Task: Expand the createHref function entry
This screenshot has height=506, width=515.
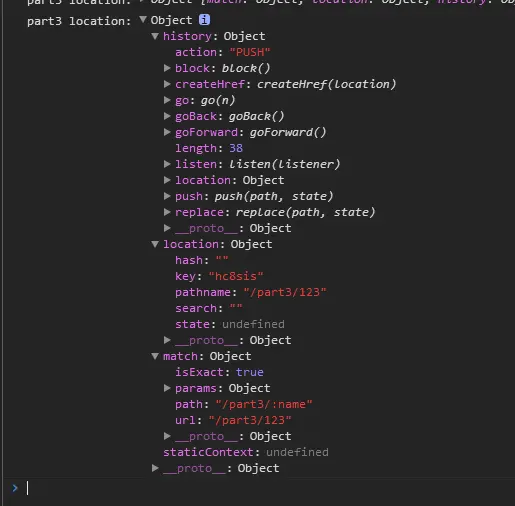Action: 167,84
